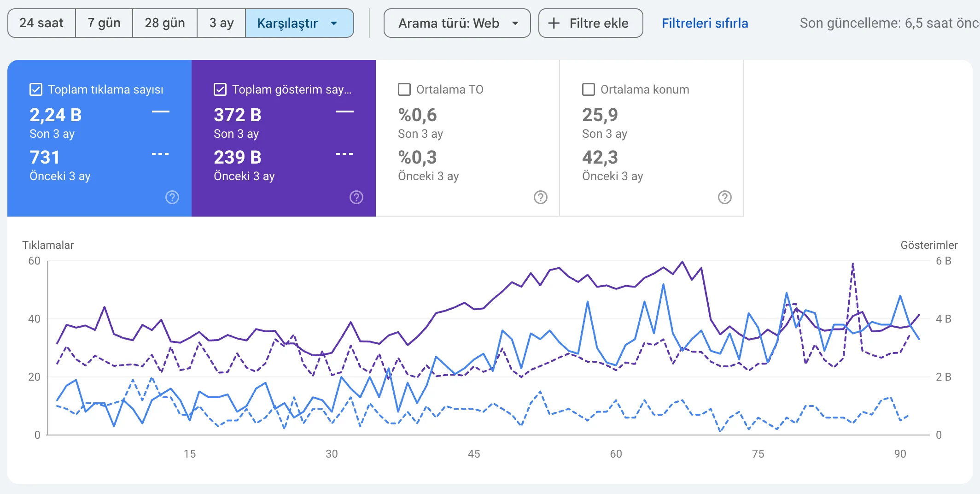Click the Filtreleri sıfırla link

click(x=705, y=23)
